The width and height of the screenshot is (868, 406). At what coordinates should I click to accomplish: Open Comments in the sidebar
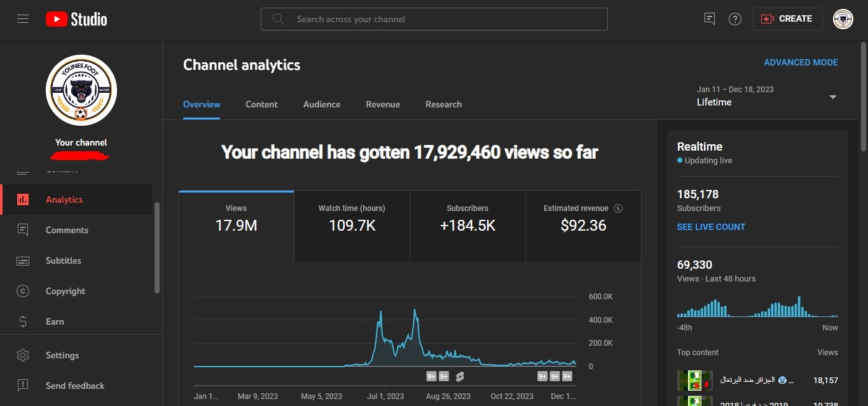[67, 230]
